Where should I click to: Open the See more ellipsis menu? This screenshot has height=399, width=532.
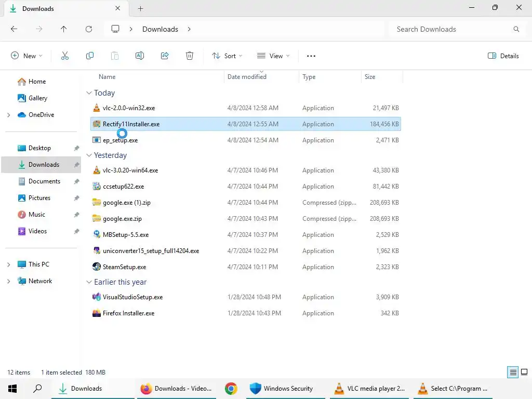tap(311, 56)
